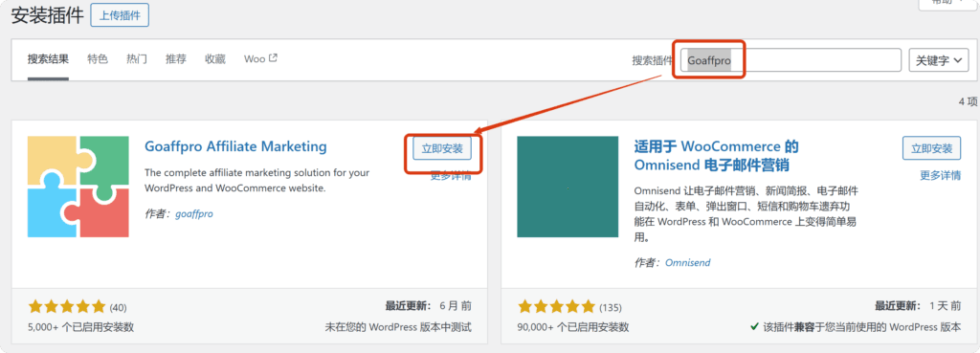The image size is (980, 353).
Task: Click the 搜索插件 input field
Action: coord(791,60)
